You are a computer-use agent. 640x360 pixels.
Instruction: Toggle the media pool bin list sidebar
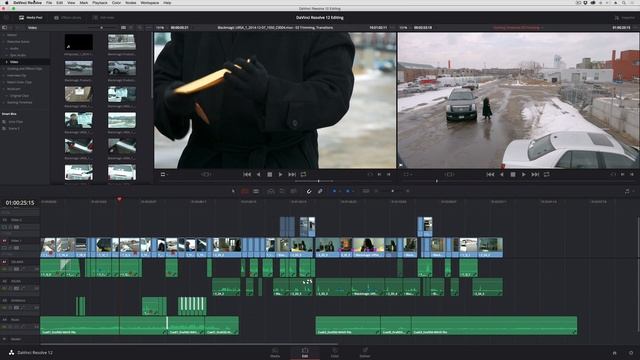click(4, 27)
